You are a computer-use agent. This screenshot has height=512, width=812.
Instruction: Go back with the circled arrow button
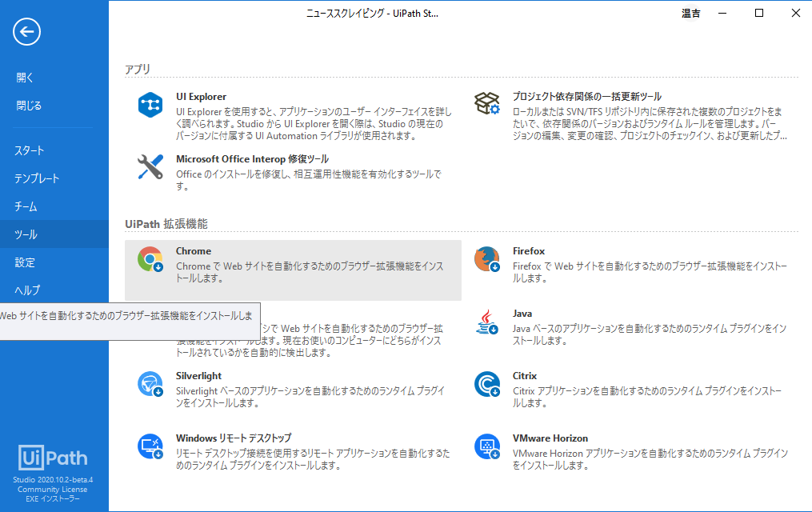tap(26, 32)
